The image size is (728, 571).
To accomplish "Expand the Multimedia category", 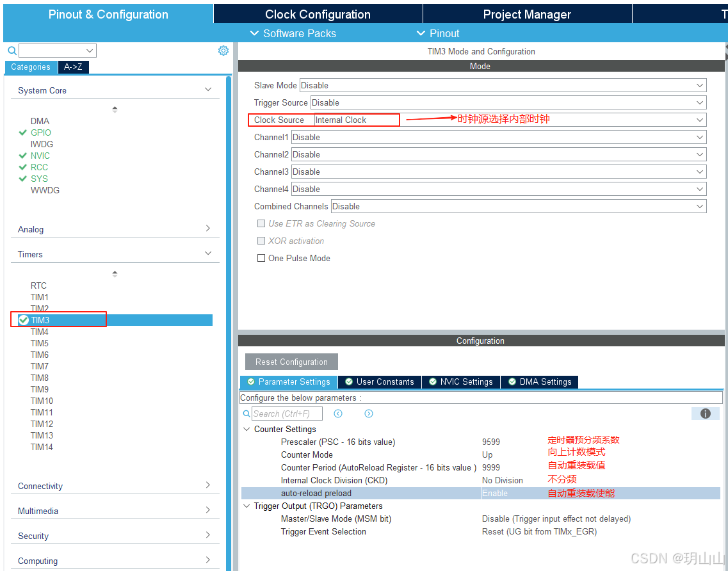I will 208,510.
